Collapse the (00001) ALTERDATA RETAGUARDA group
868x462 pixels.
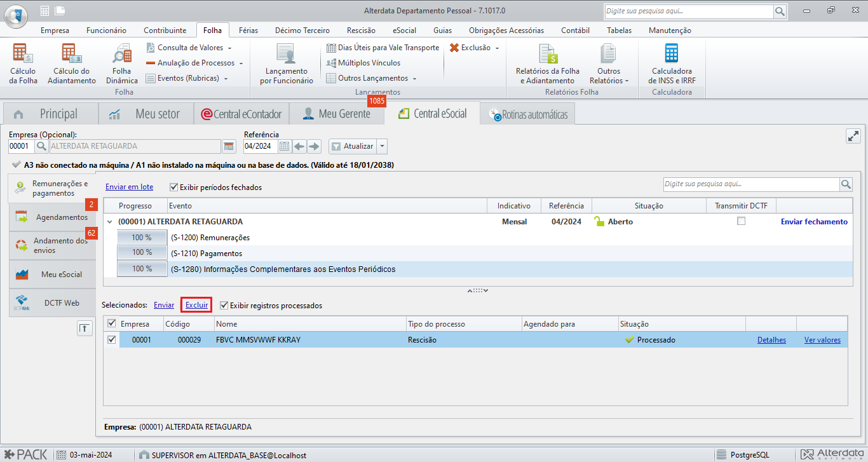pos(110,222)
